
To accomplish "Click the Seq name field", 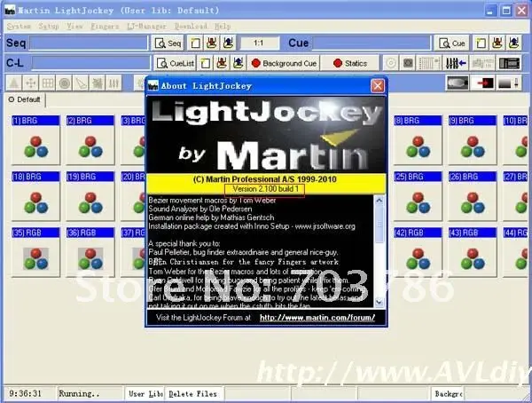I will [89, 43].
